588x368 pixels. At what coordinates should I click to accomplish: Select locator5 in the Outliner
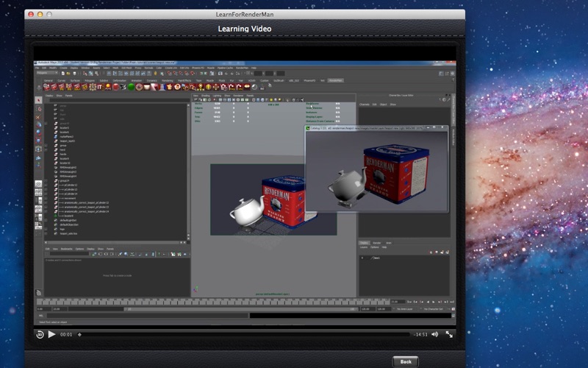point(64,128)
